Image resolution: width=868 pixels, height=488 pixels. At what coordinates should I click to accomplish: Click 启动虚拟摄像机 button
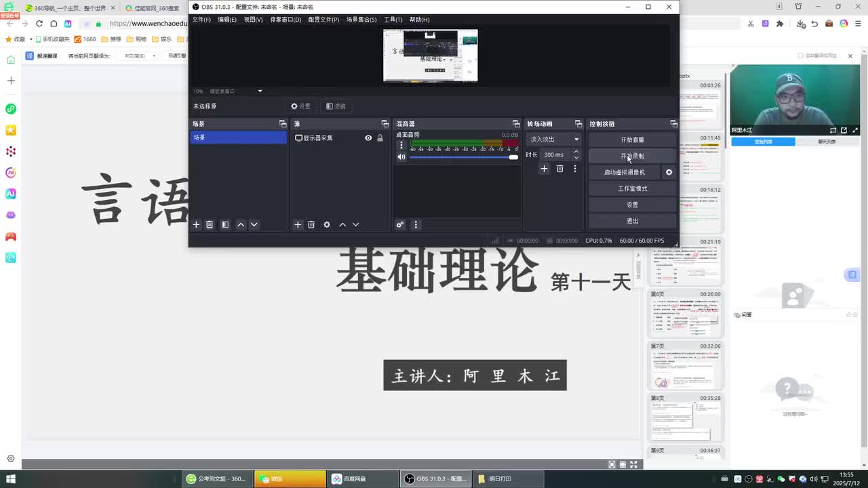(x=625, y=172)
